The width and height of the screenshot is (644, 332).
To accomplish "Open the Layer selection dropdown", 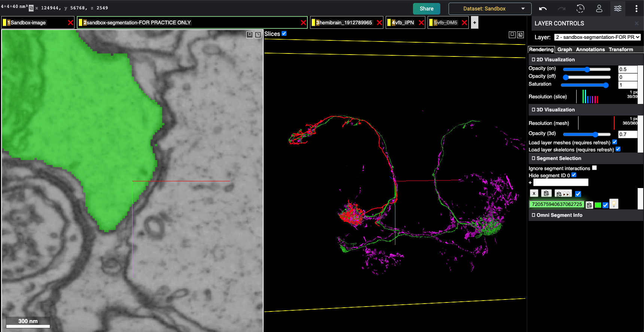I will point(597,37).
